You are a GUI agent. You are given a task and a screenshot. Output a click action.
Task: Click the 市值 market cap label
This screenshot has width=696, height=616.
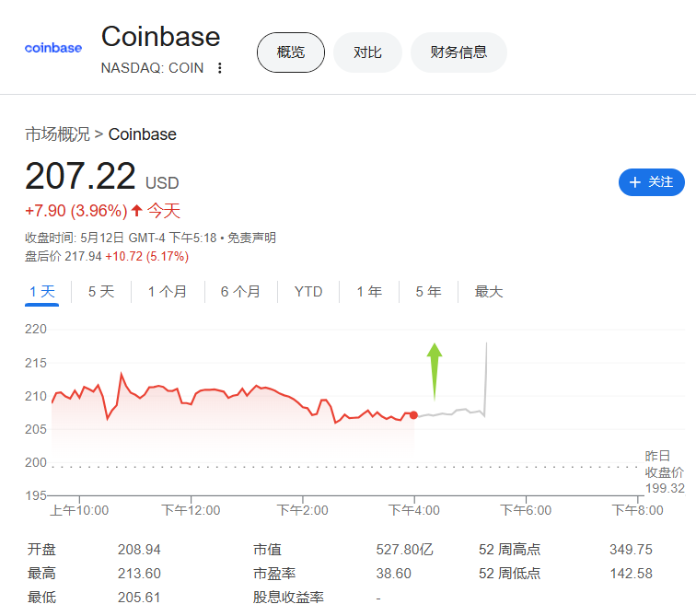[267, 550]
